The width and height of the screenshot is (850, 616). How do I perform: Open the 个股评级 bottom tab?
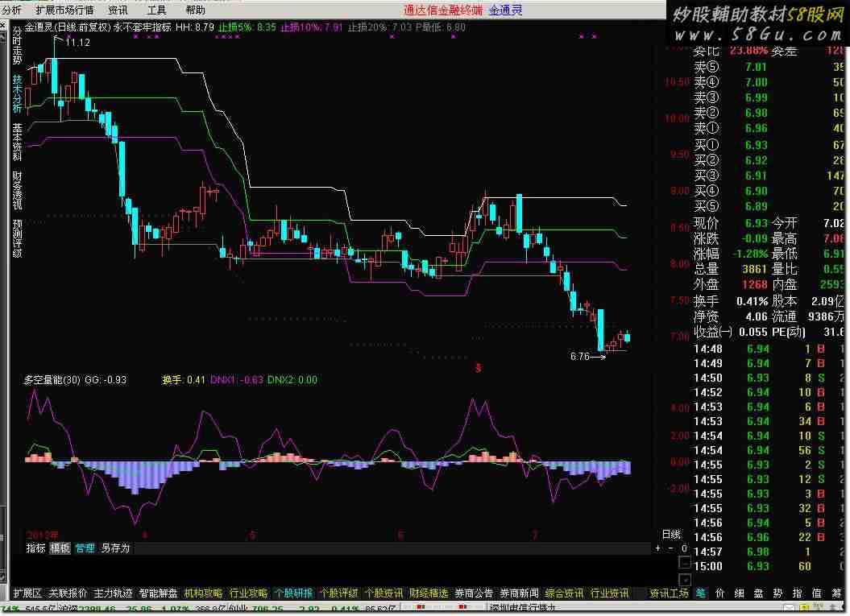339,593
